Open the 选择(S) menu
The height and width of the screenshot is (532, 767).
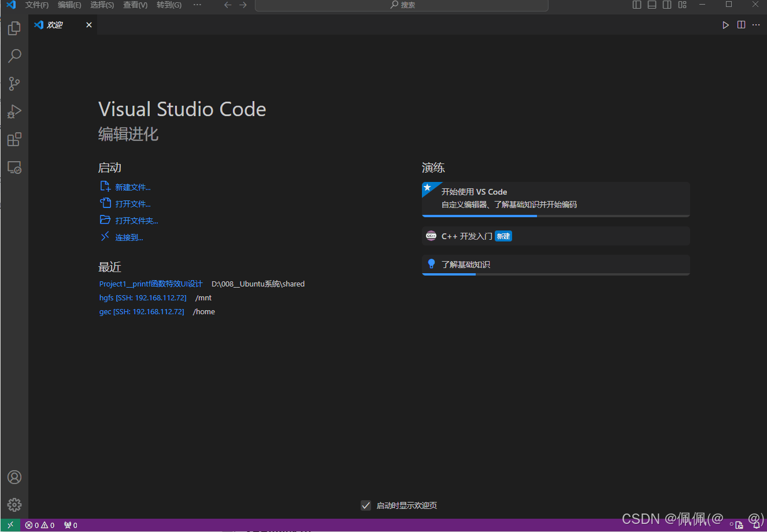102,5
